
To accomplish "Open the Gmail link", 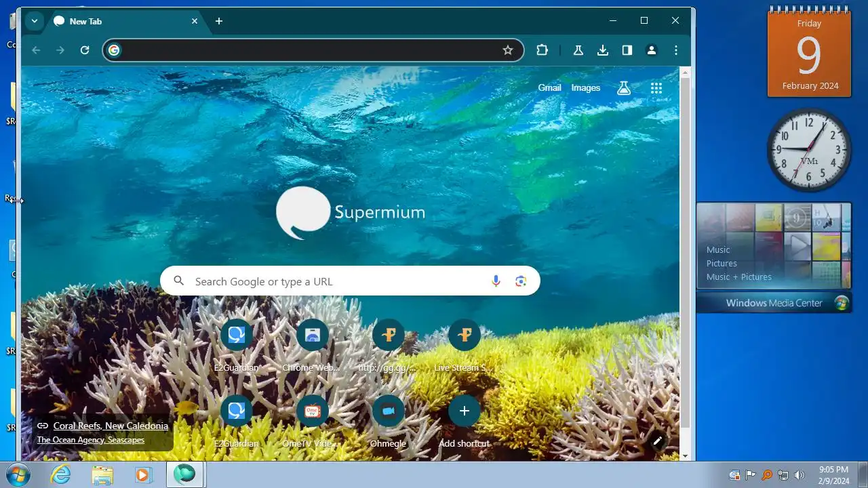I will pos(549,87).
